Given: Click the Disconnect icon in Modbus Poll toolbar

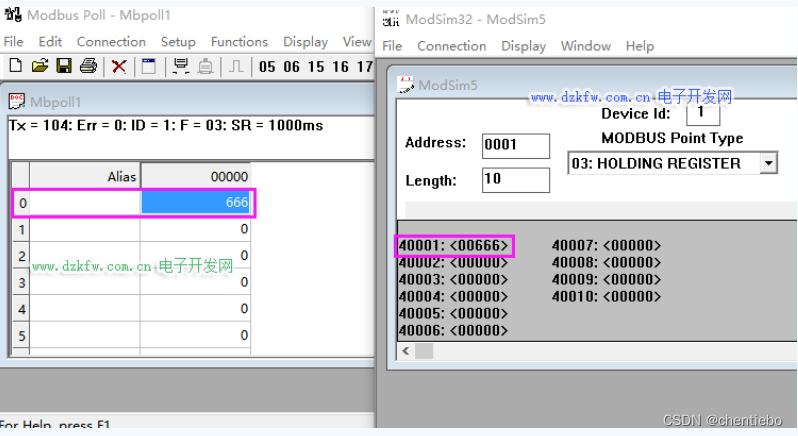Looking at the screenshot, I should (x=206, y=67).
